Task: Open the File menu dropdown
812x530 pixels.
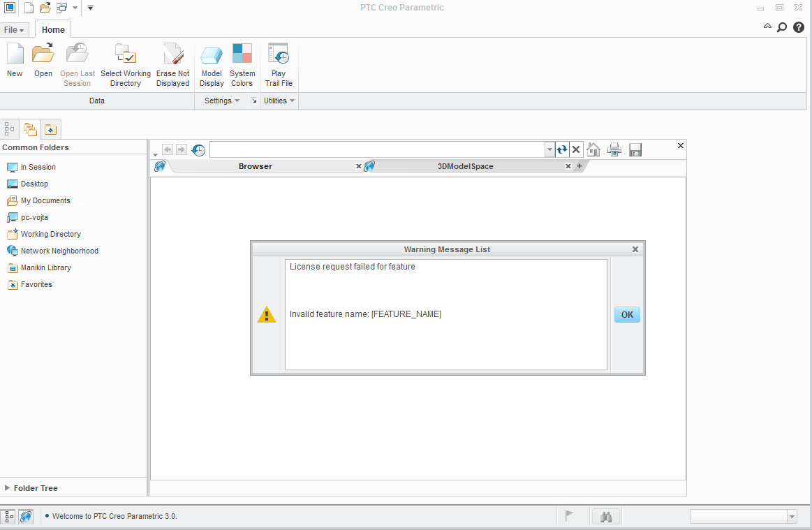Action: (14, 30)
